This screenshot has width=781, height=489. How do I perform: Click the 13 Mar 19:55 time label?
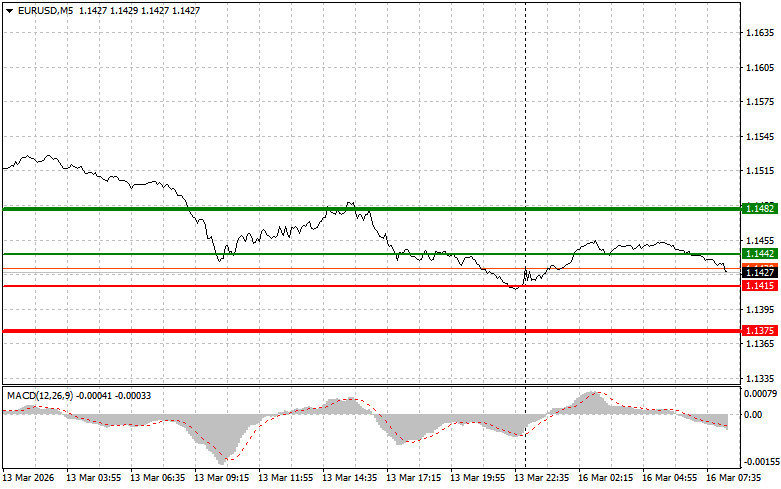477,478
